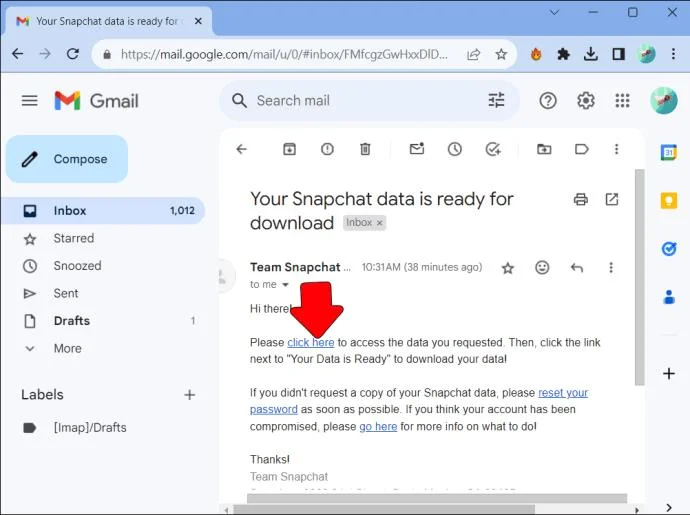690x515 pixels.
Task: Show details dropdown next to 'to me'
Action: 285,285
